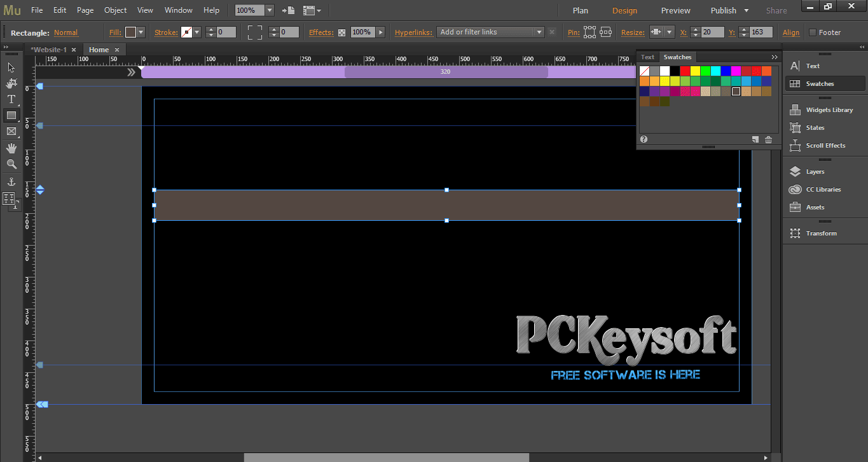Image resolution: width=868 pixels, height=462 pixels.
Task: Click the Normal state link
Action: [65, 32]
